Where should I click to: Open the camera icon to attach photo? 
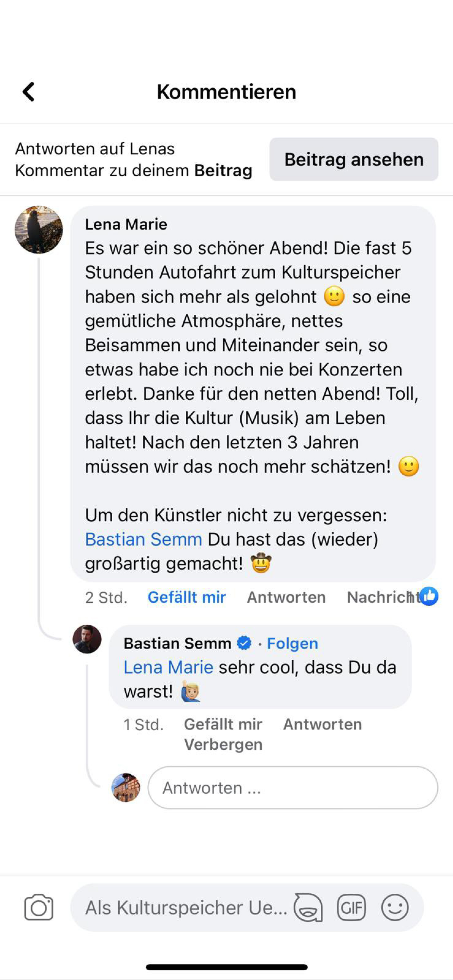pyautogui.click(x=38, y=907)
